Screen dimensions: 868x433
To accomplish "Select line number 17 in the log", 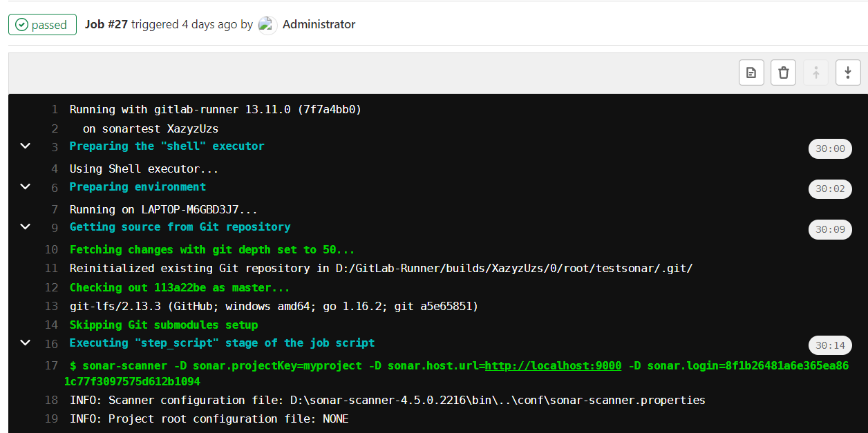I will (53, 365).
